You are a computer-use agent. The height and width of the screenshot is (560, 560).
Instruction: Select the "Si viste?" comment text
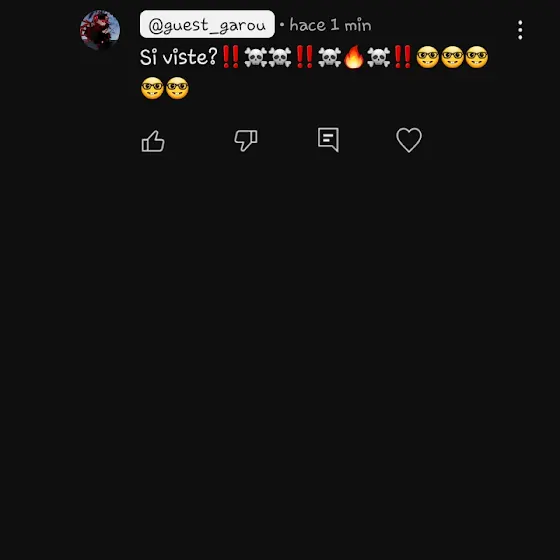[179, 57]
